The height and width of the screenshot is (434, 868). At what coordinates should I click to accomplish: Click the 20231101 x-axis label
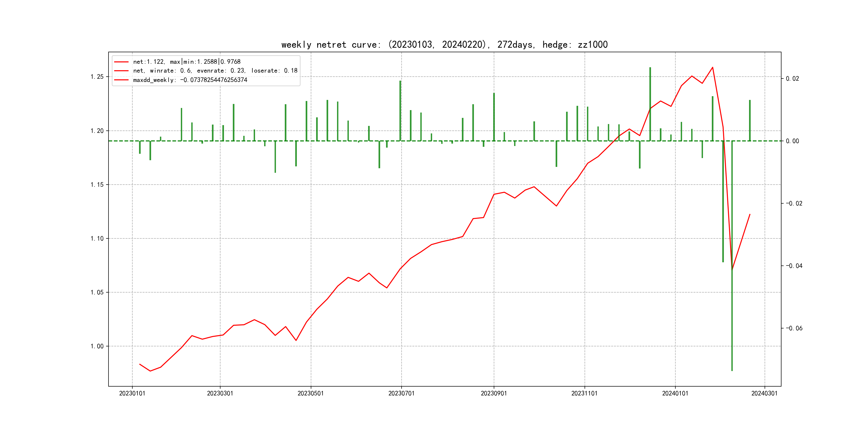click(584, 393)
